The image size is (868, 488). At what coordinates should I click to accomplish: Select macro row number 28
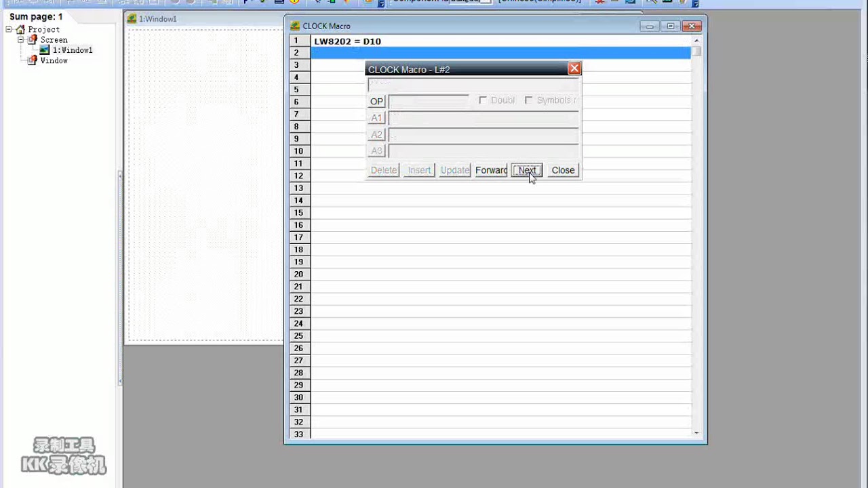tap(298, 373)
